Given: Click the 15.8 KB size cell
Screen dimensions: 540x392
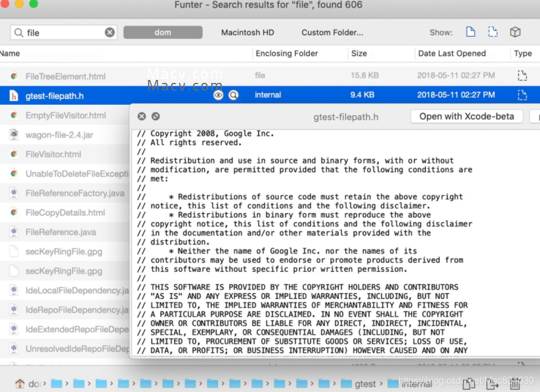Looking at the screenshot, I should click(365, 75).
